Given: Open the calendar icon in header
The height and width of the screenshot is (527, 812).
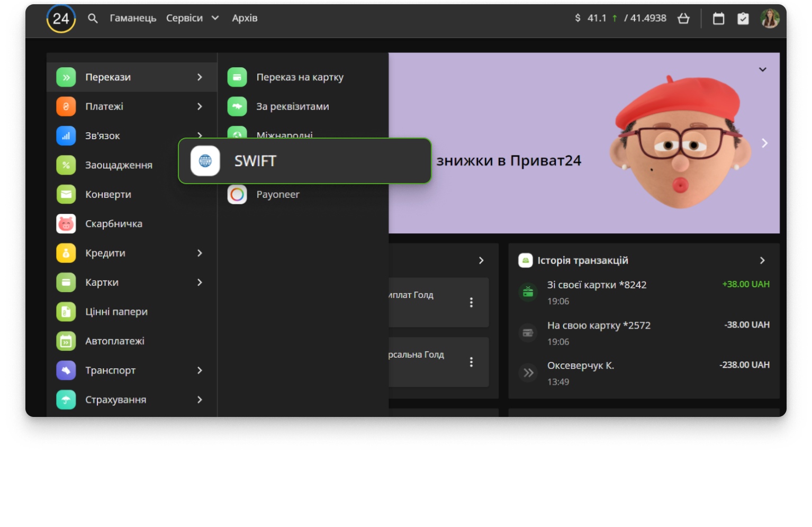Looking at the screenshot, I should [718, 19].
